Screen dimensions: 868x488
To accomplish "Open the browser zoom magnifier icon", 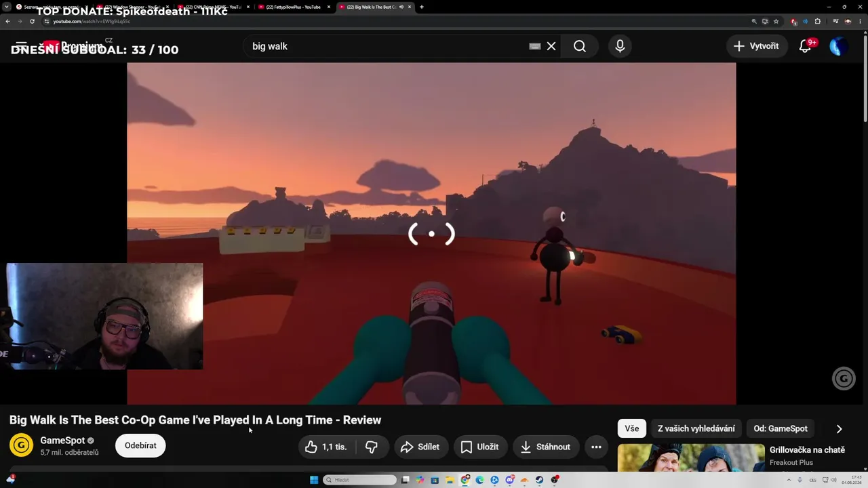I will click(754, 21).
